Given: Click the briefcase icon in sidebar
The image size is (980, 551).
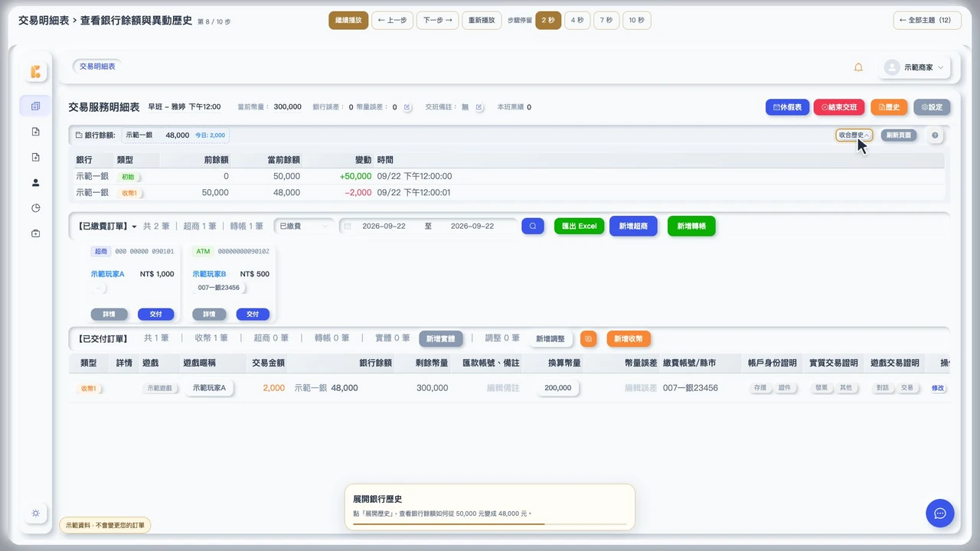Looking at the screenshot, I should (35, 233).
